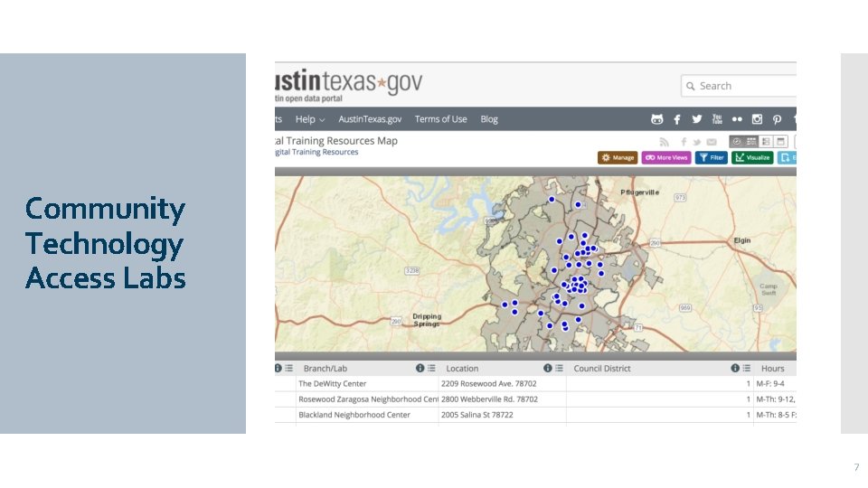Viewport: 868px width, 488px height.
Task: Click the austintexas.gov logo
Action: click(x=349, y=86)
